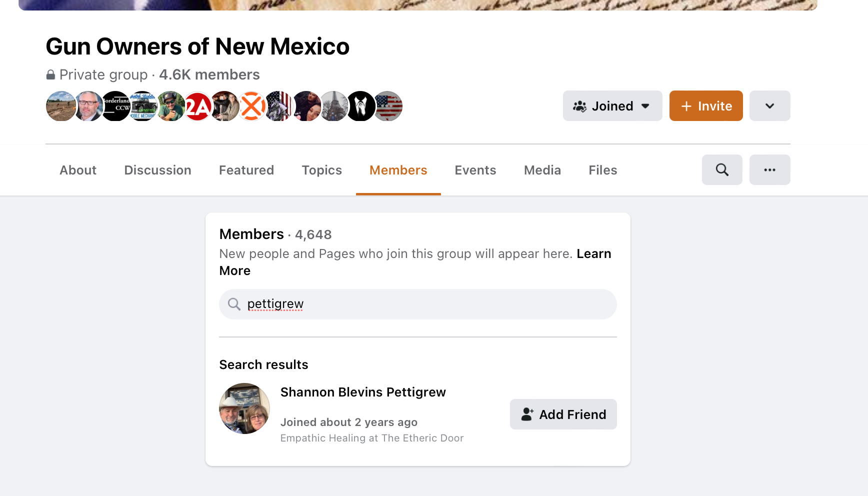Go to the Events tab
This screenshot has width=868, height=496.
click(475, 170)
